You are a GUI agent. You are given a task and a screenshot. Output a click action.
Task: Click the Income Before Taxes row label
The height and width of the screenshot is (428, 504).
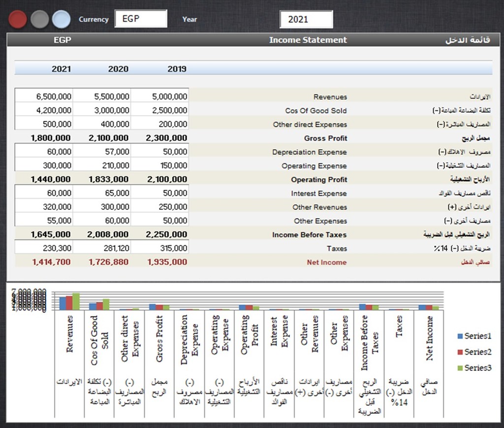pyautogui.click(x=310, y=235)
